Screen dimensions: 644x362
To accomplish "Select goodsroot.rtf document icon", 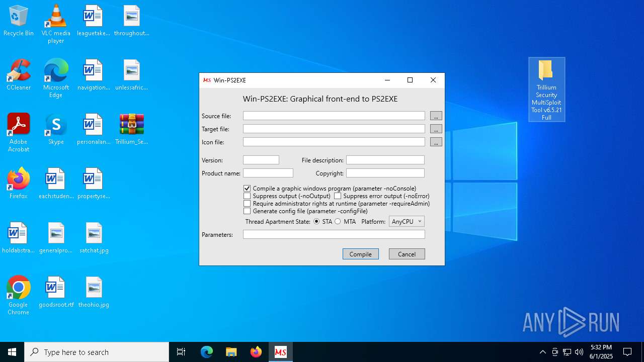I will pos(56,293).
